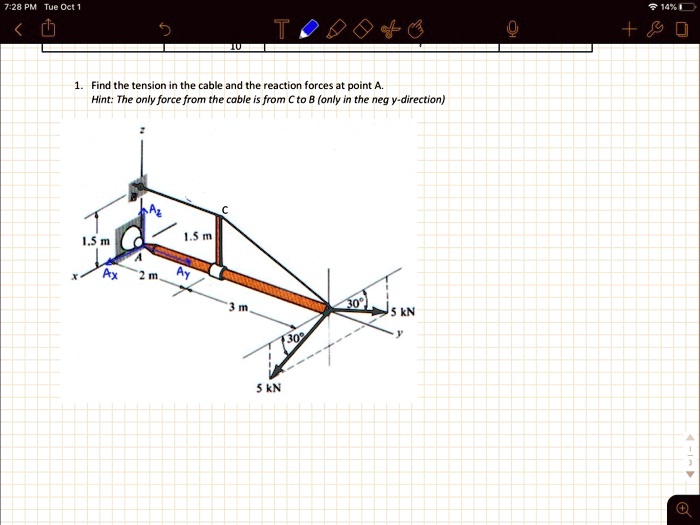Viewport: 700px width, 525px height.
Task: Jump to previous page with up arrow
Action: coord(690,437)
